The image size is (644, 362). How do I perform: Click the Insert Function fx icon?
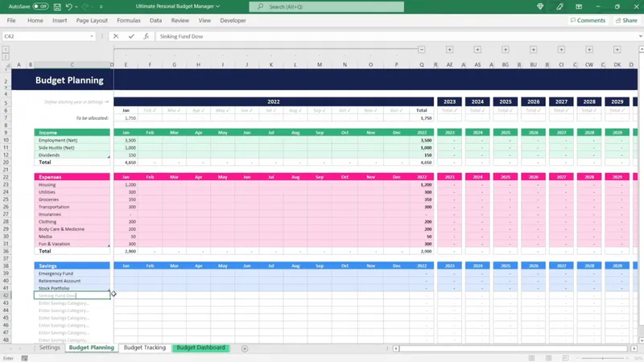pos(146,36)
